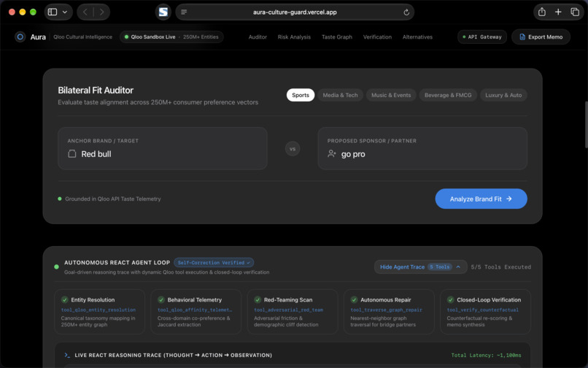Select the Luxury & Auto category chip

click(503, 95)
